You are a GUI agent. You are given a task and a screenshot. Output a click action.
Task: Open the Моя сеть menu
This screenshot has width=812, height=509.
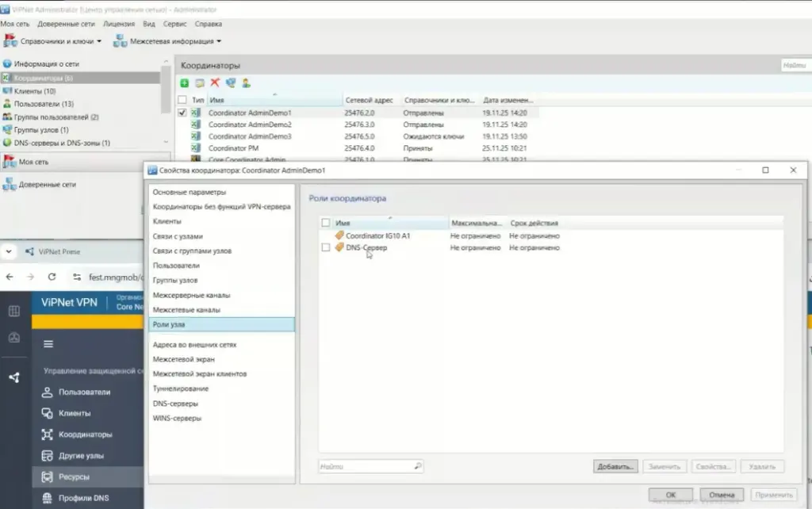15,24
